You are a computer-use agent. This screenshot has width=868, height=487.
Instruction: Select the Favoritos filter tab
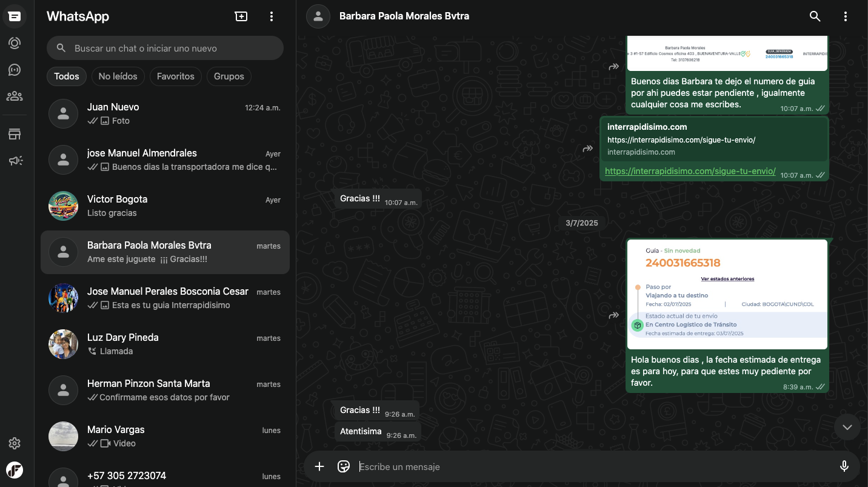tap(176, 76)
